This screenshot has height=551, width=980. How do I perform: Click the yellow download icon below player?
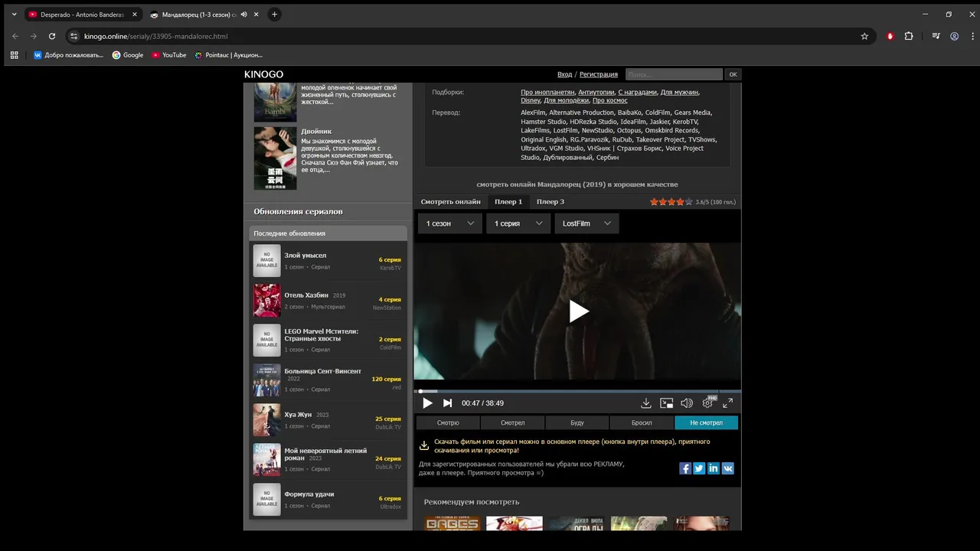tap(424, 445)
